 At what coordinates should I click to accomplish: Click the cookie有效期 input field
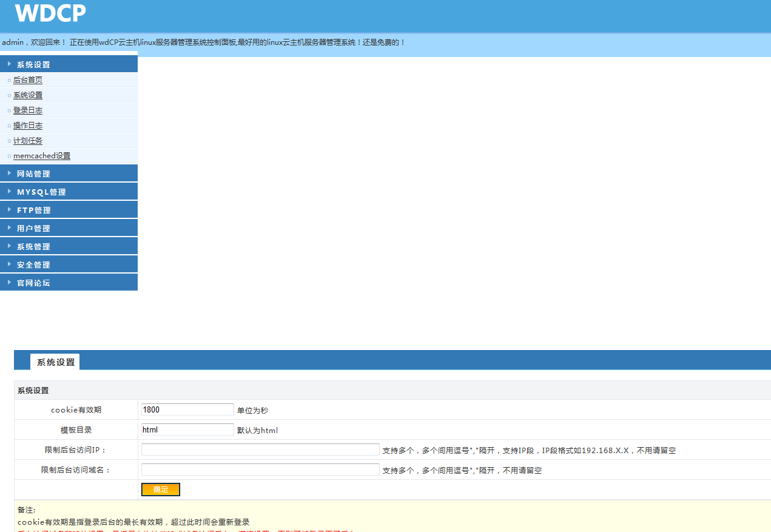[x=187, y=409]
